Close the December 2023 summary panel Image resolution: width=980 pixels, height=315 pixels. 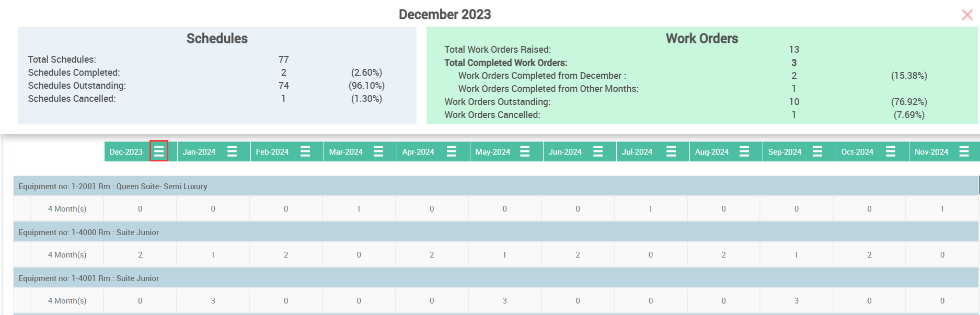coord(967,15)
